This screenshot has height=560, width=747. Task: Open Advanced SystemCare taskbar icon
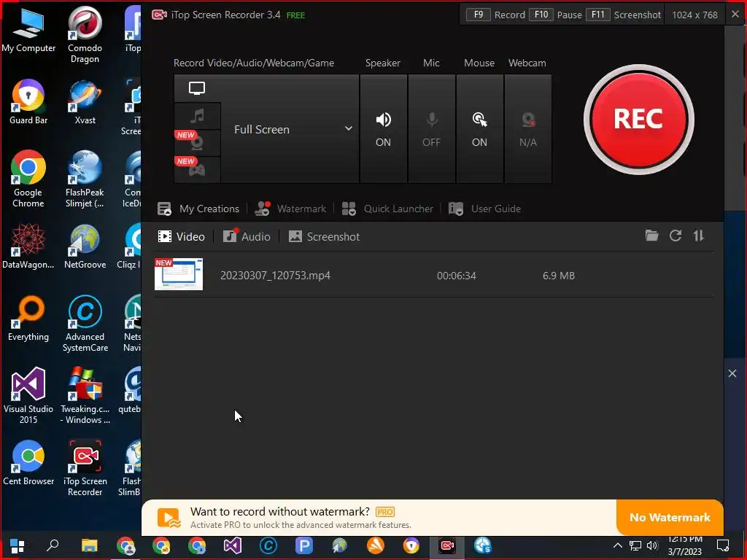click(x=268, y=545)
